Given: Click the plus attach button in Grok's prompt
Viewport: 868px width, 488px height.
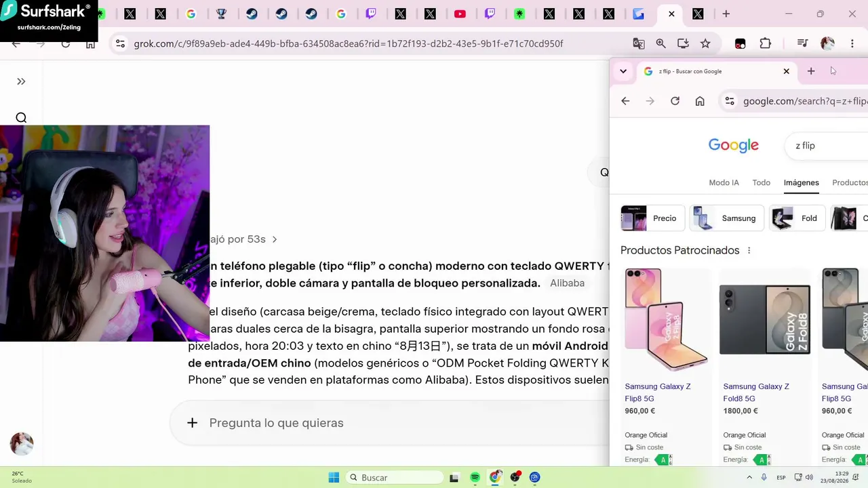Looking at the screenshot, I should coord(192,423).
